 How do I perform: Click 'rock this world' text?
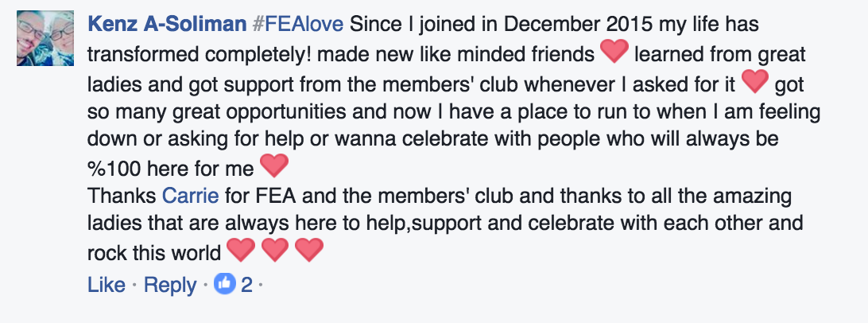click(x=154, y=253)
